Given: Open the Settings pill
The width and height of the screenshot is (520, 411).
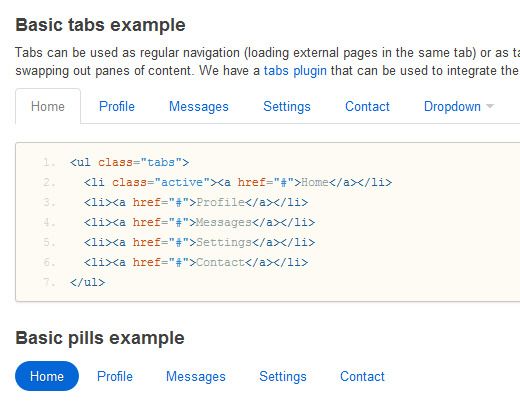Looking at the screenshot, I should [x=283, y=376].
